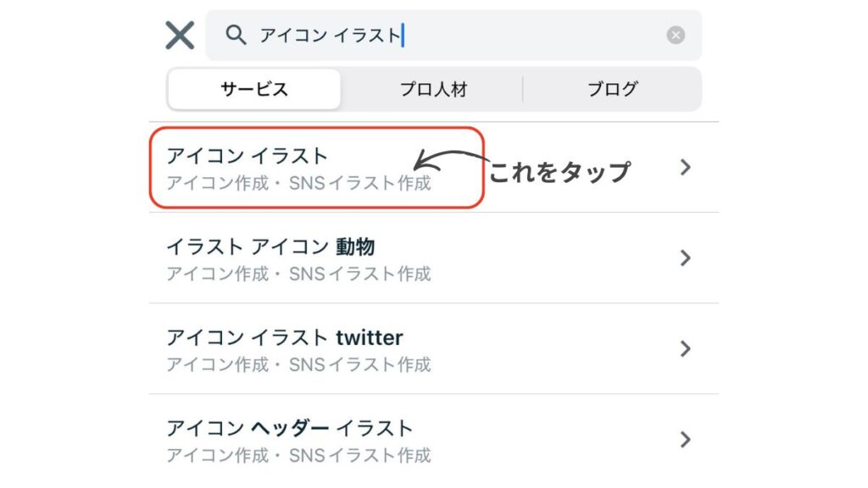Switch to the プロ人材 tab
The width and height of the screenshot is (868, 488).
pos(435,89)
